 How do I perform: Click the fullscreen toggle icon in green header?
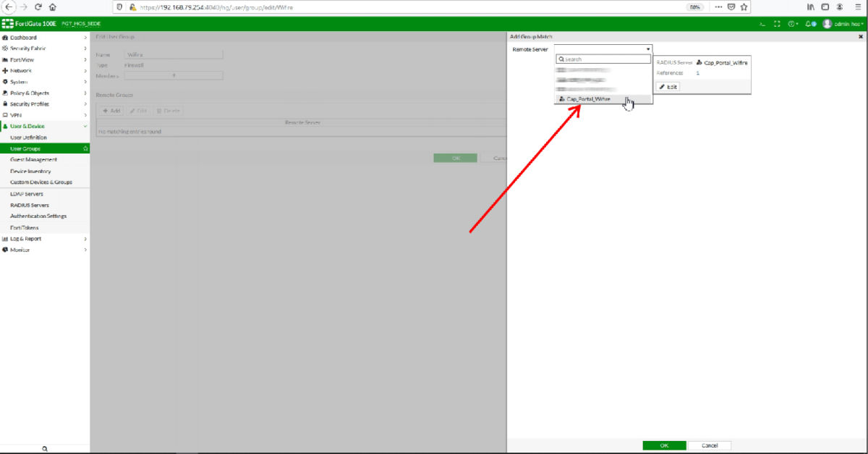[x=775, y=24]
